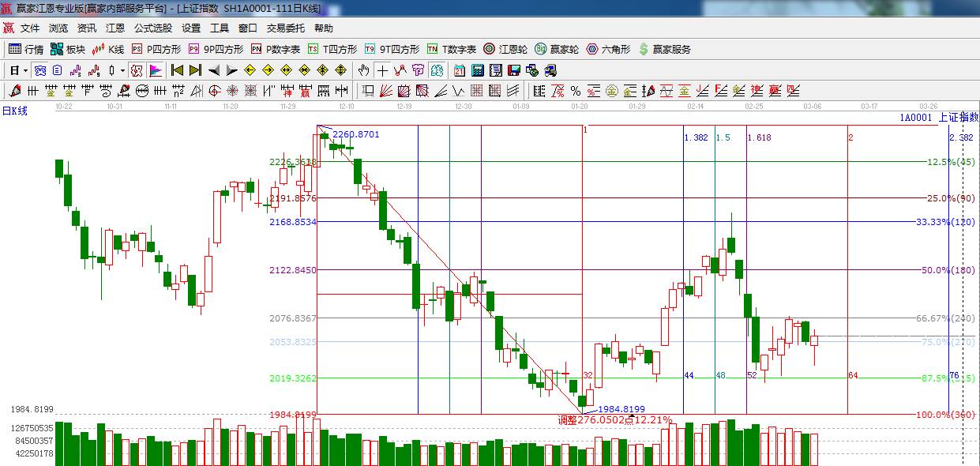Viewport: 980px width, 466px height.
Task: Expand the 日 period dropdown arrow
Action: (25, 70)
